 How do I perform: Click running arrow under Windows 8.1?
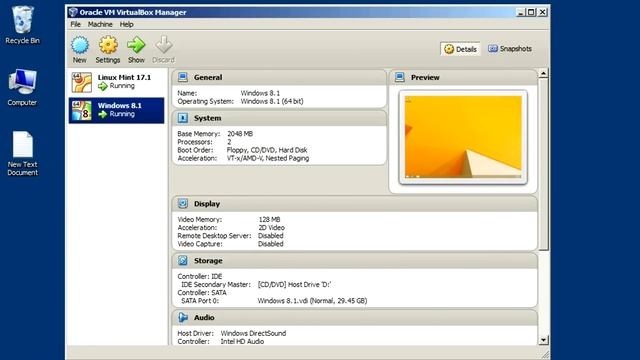click(103, 114)
